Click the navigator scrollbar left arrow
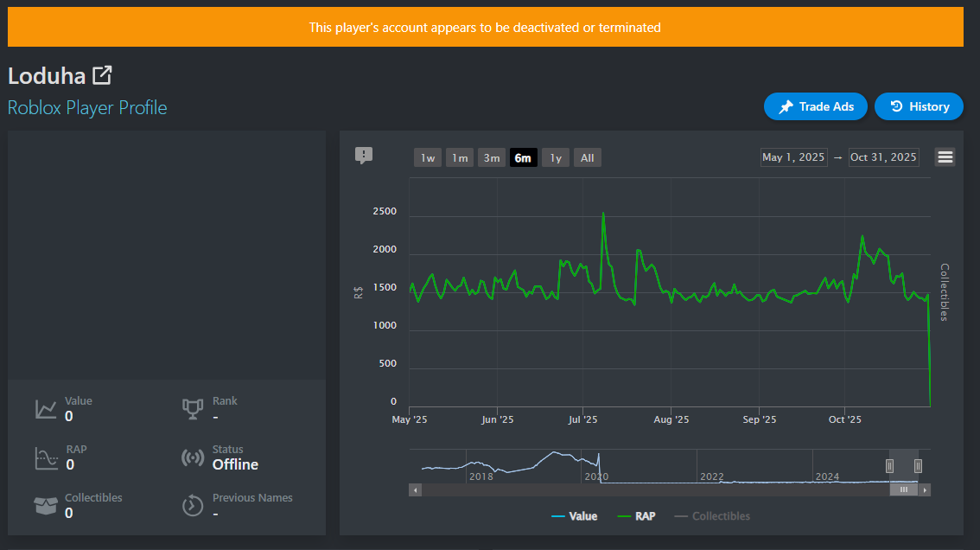Image resolution: width=980 pixels, height=550 pixels. coord(416,489)
